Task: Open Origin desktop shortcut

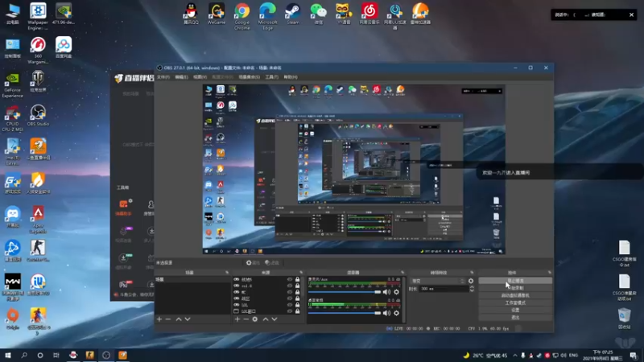Action: pos(12,319)
